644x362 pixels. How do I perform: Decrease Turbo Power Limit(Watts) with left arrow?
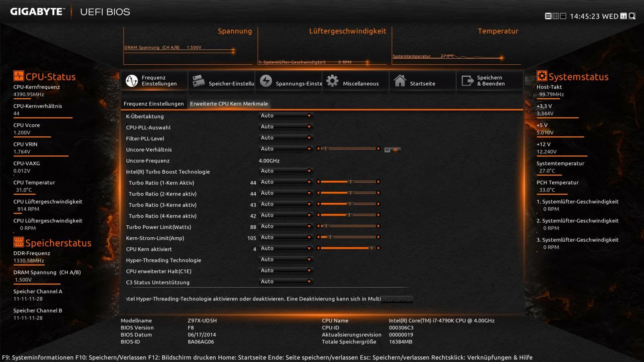(x=318, y=226)
